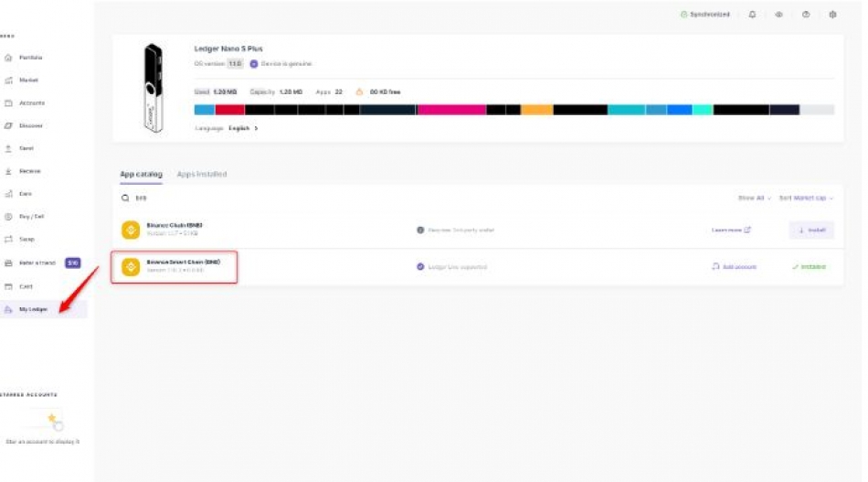Toggle the eye discreet mode icon
868x482 pixels.
click(x=778, y=15)
